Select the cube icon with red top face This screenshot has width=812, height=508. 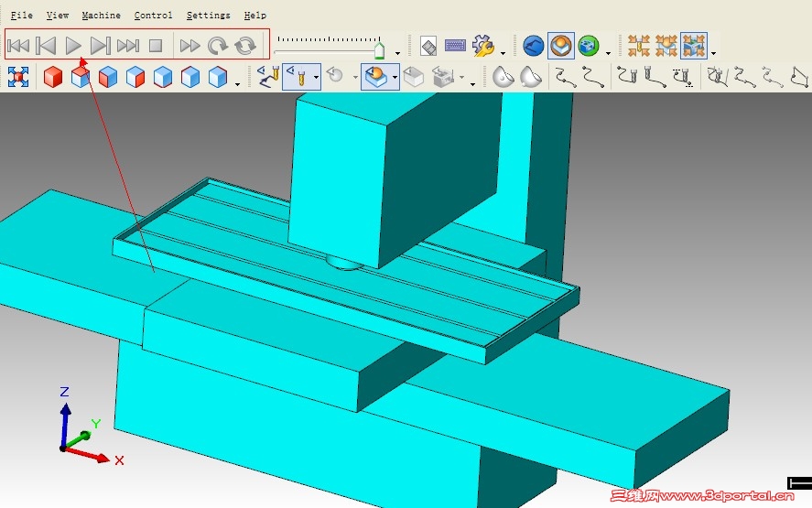click(81, 77)
